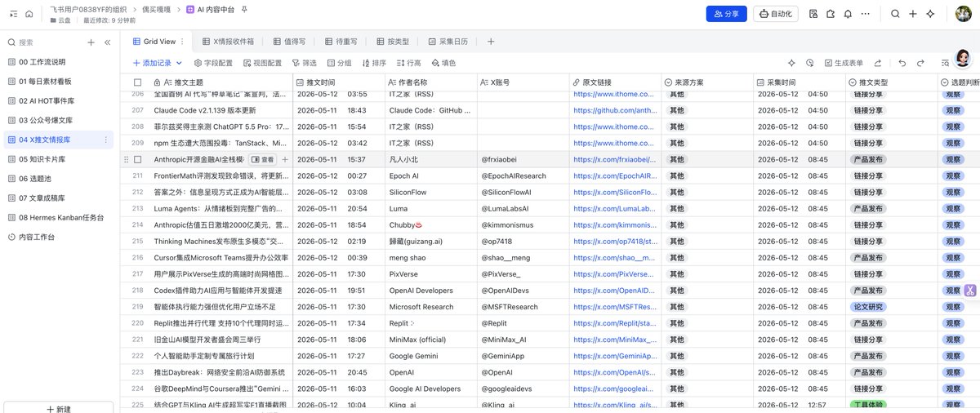Open the template document icon beside 自动化
The height and width of the screenshot is (413, 980).
pyautogui.click(x=813, y=14)
